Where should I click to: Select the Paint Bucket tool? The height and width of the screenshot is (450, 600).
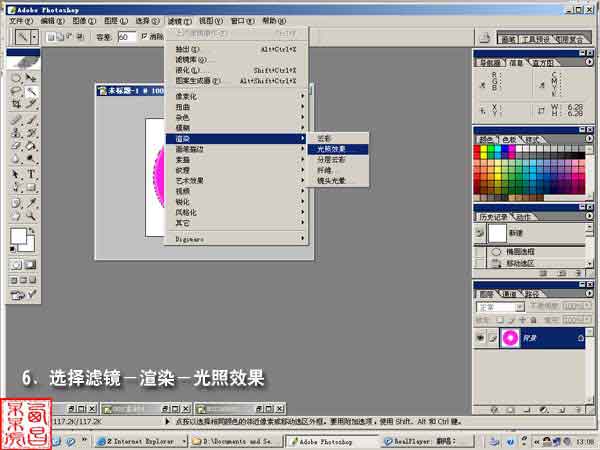(x=31, y=146)
